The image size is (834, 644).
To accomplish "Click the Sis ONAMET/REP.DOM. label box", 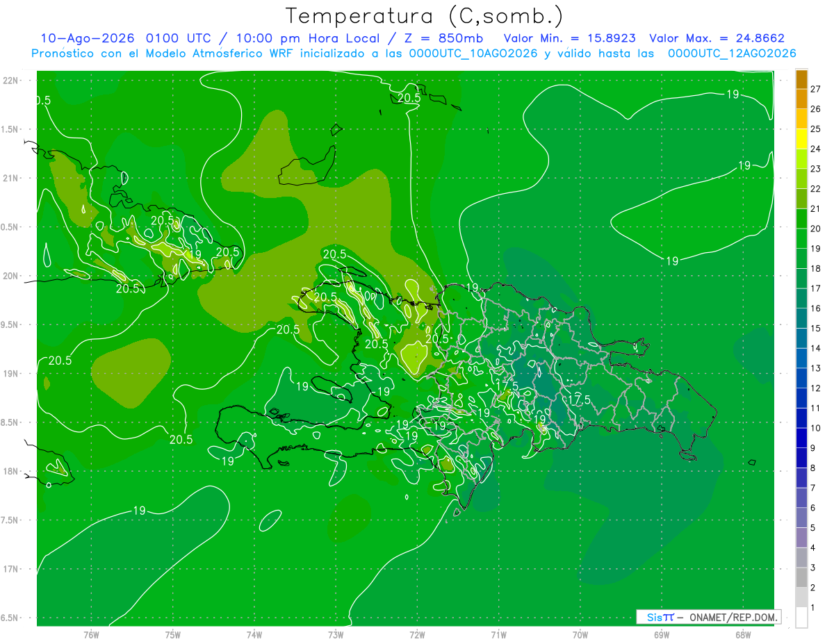I will 708,617.
